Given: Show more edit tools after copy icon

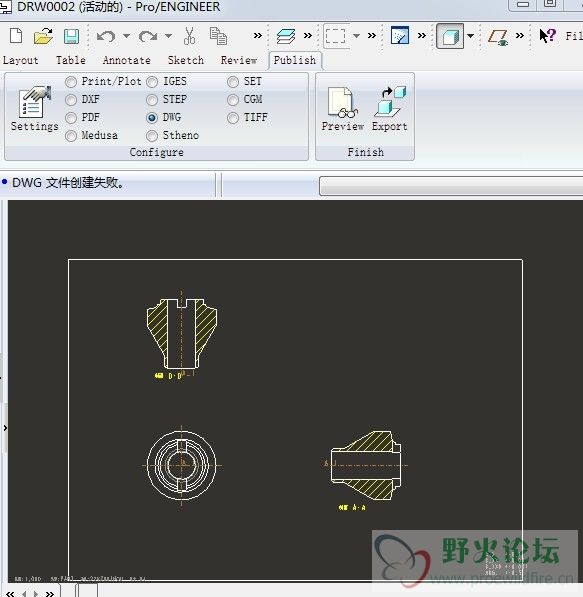Looking at the screenshot, I should tap(258, 36).
